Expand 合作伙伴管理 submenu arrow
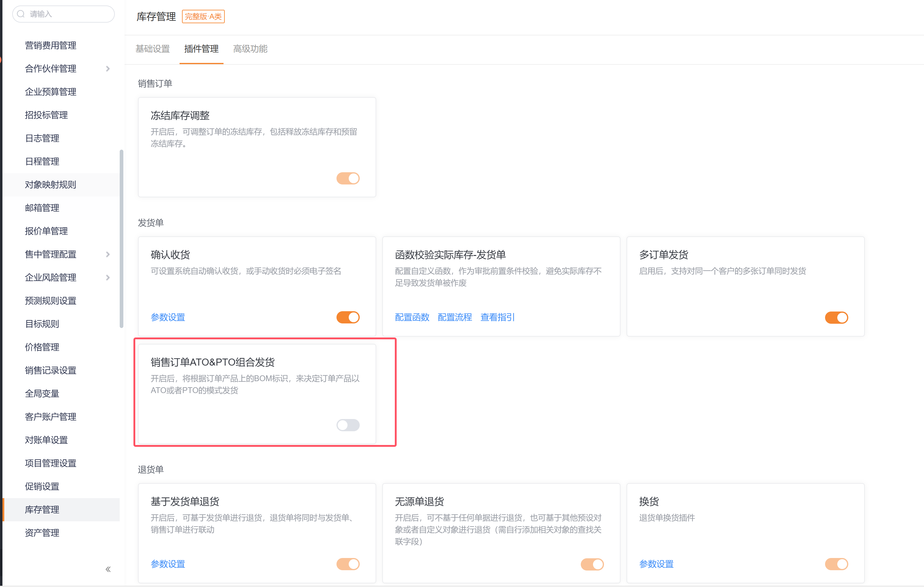Image resolution: width=924 pixels, height=587 pixels. coord(108,69)
